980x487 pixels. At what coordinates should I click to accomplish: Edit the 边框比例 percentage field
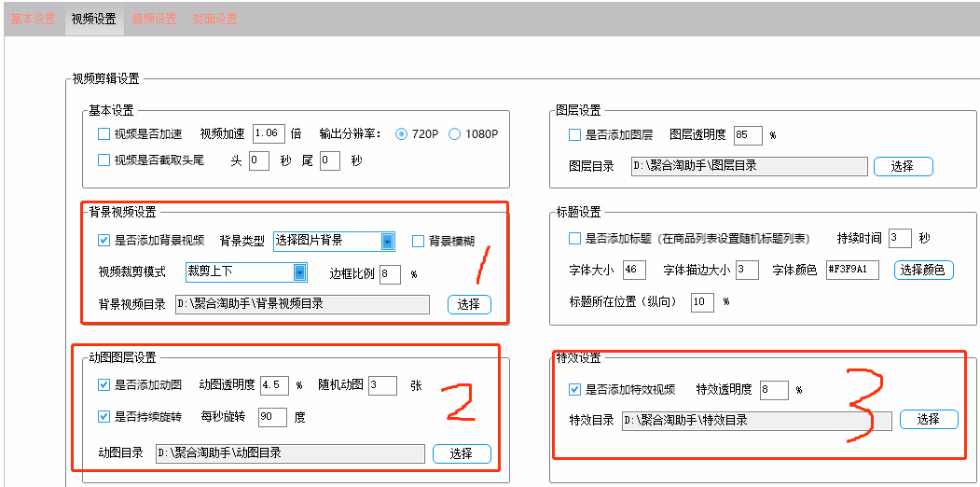[390, 273]
